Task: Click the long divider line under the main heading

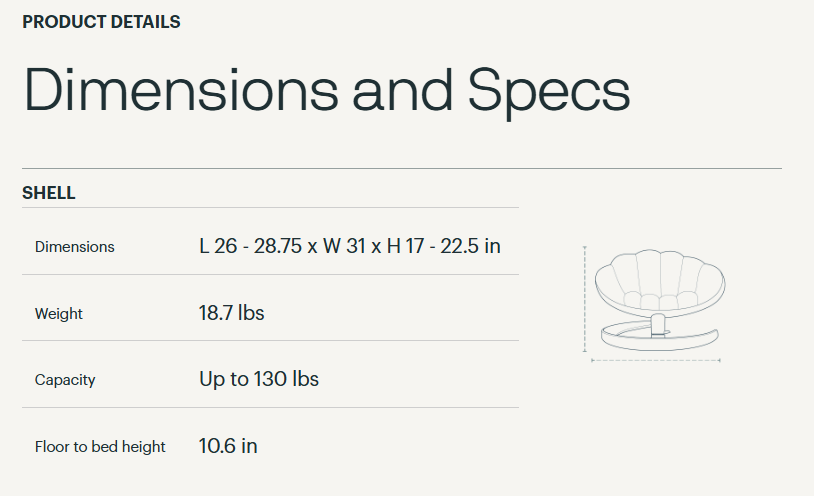Action: click(x=401, y=168)
